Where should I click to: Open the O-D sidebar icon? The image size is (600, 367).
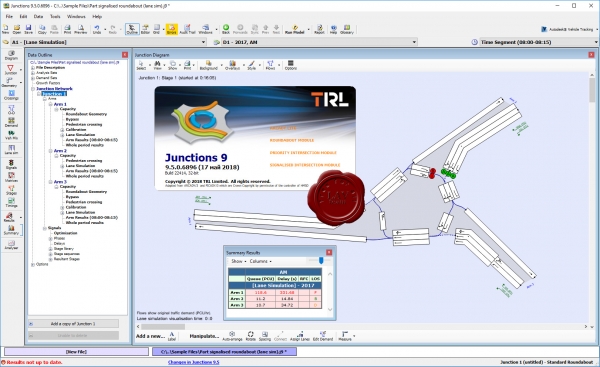(x=11, y=110)
